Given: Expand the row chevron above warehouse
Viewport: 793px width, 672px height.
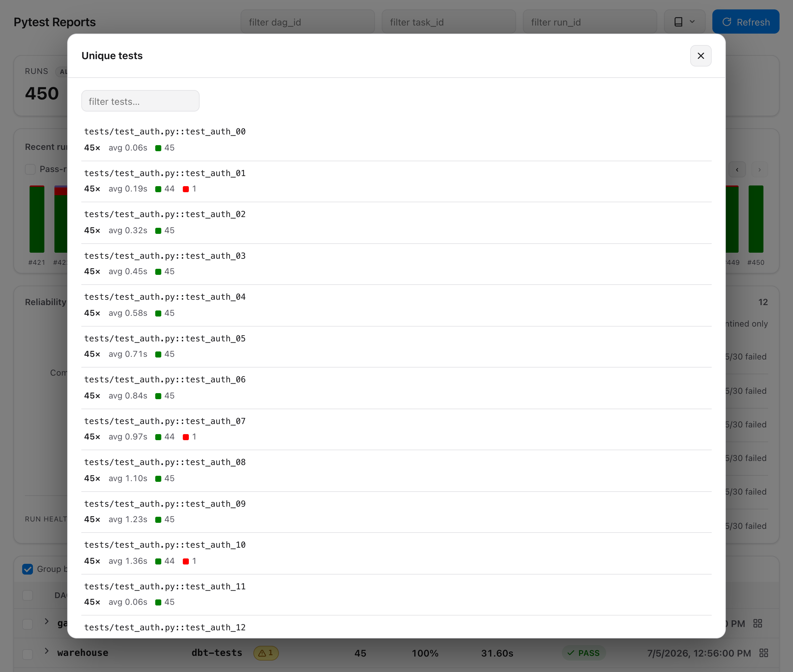Looking at the screenshot, I should pos(46,621).
